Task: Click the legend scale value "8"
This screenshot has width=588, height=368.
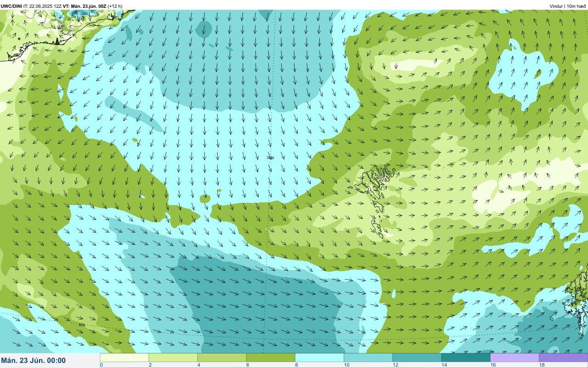Action: pyautogui.click(x=296, y=365)
